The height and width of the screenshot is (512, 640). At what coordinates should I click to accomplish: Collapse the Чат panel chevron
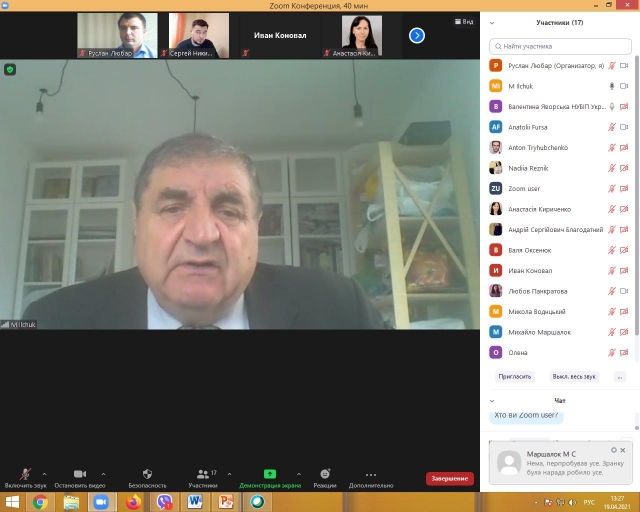tap(492, 401)
